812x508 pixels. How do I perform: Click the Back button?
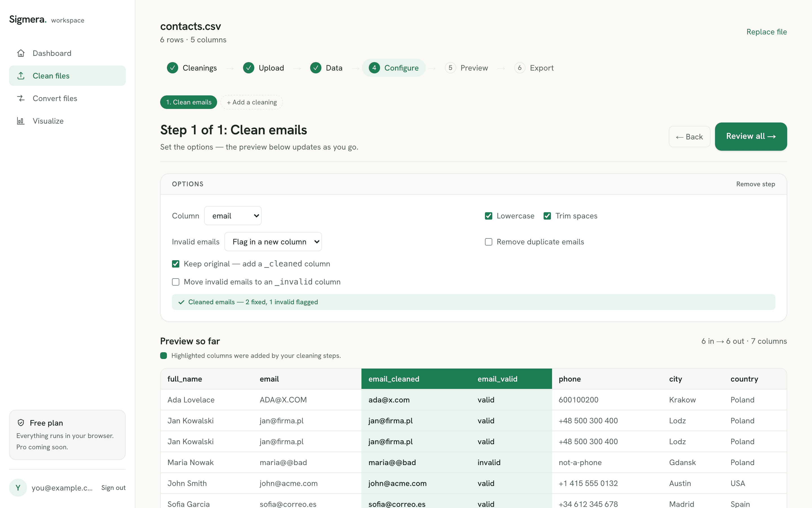click(690, 137)
